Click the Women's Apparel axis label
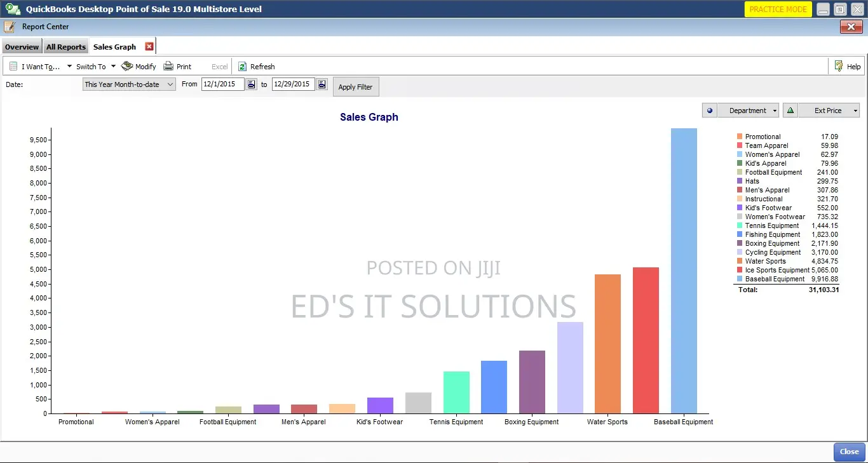This screenshot has height=463, width=868. 153,422
